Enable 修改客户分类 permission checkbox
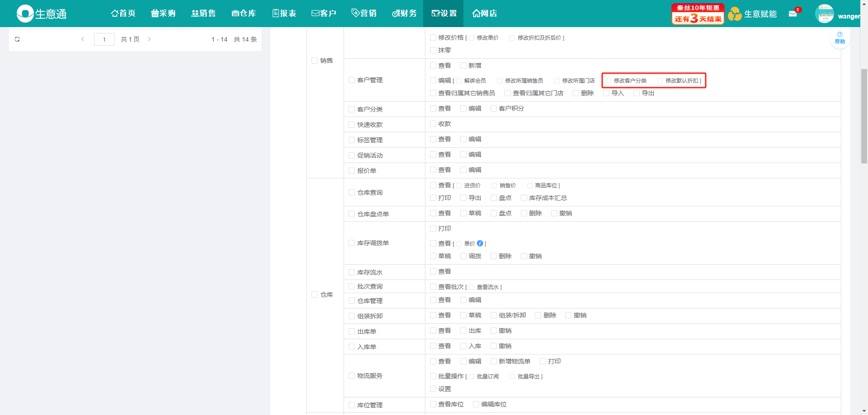Viewport: 868px width, 415px height. pos(609,81)
